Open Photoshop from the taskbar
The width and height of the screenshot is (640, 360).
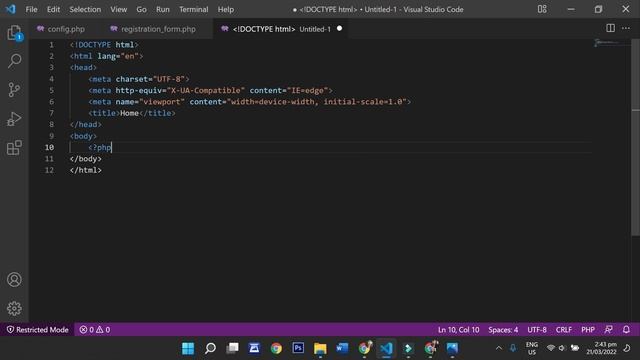[298, 348]
